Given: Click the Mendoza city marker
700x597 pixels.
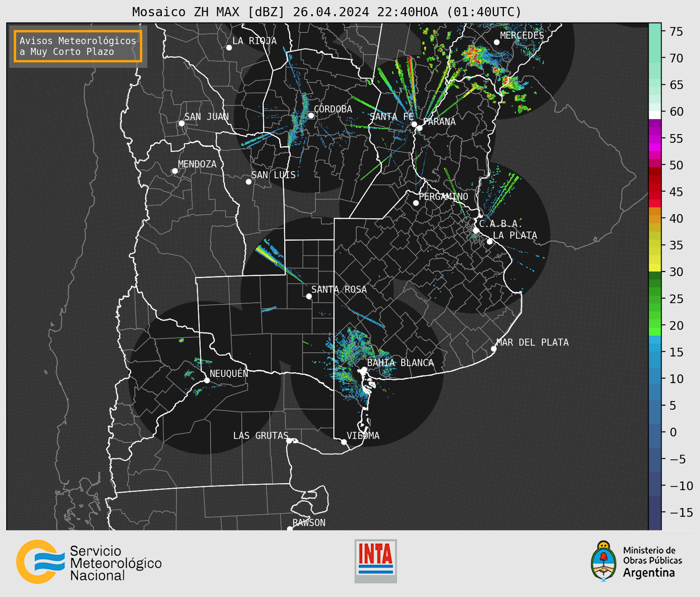Looking at the screenshot, I should 175,171.
